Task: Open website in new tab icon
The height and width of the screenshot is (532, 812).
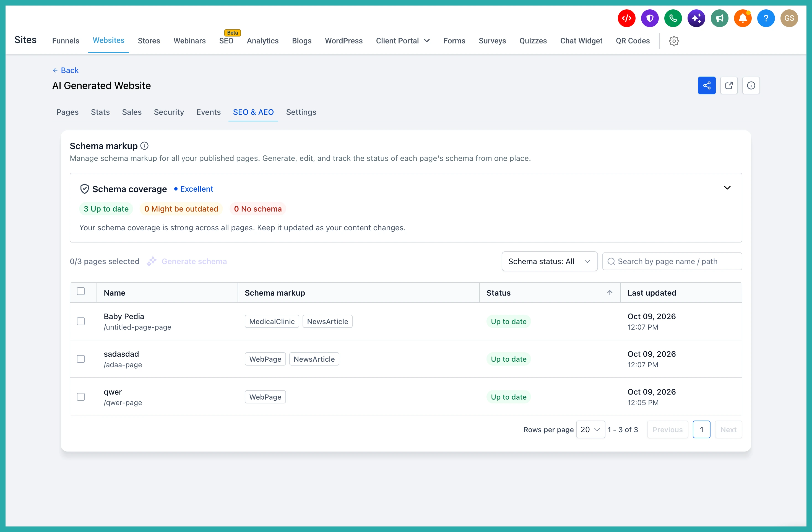Action: (729, 85)
